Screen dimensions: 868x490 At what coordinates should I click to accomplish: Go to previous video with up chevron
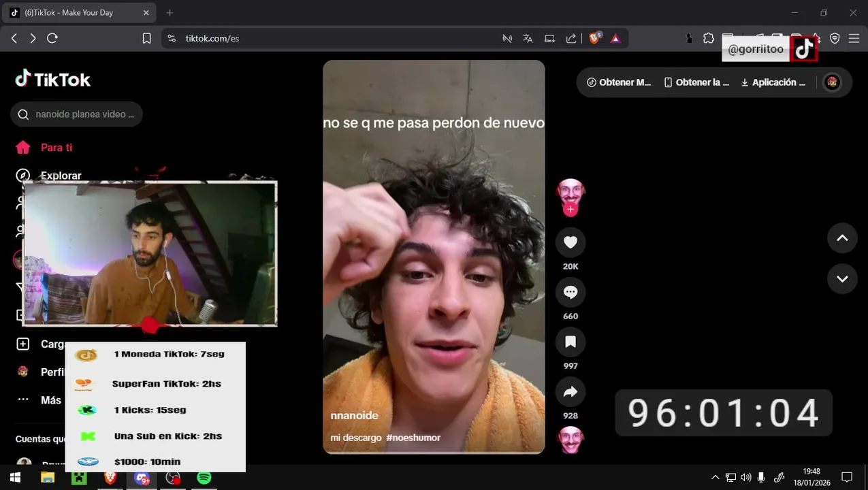click(x=842, y=238)
